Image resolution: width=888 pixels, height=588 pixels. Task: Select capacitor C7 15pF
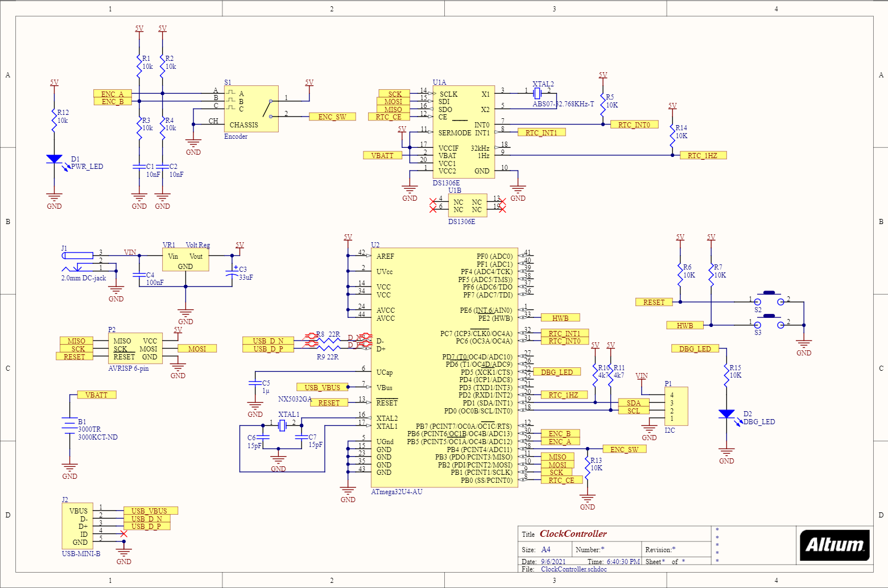301,437
